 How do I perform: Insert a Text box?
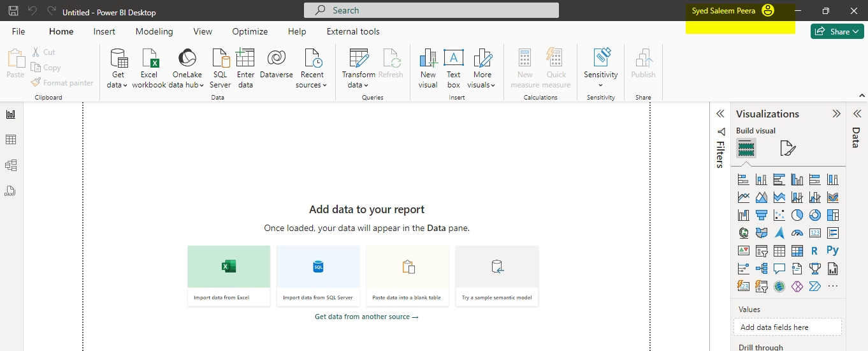coord(454,68)
